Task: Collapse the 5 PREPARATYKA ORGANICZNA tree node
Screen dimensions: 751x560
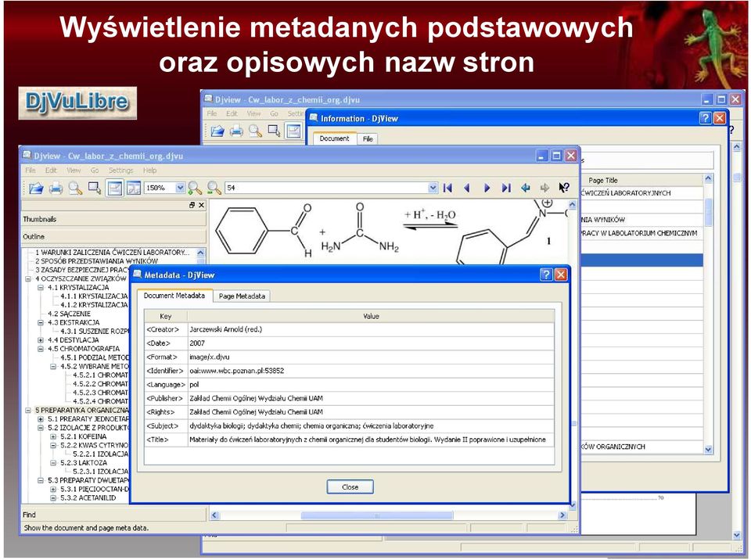Action: tap(28, 411)
